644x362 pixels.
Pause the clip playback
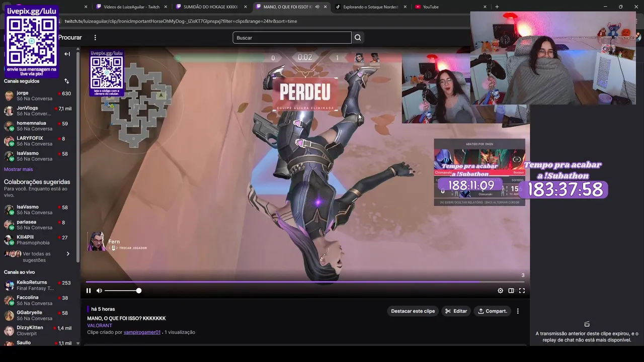click(x=89, y=291)
